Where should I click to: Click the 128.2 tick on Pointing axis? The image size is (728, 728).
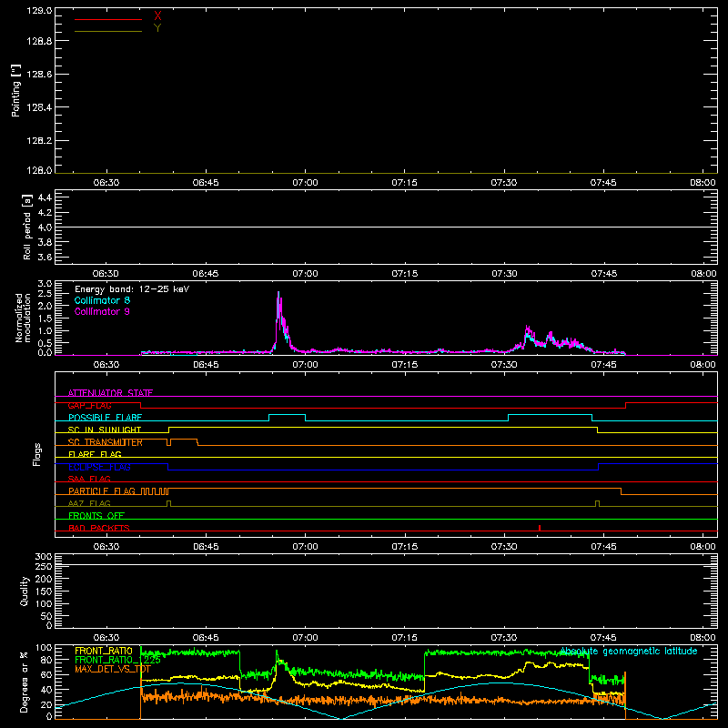coord(39,141)
